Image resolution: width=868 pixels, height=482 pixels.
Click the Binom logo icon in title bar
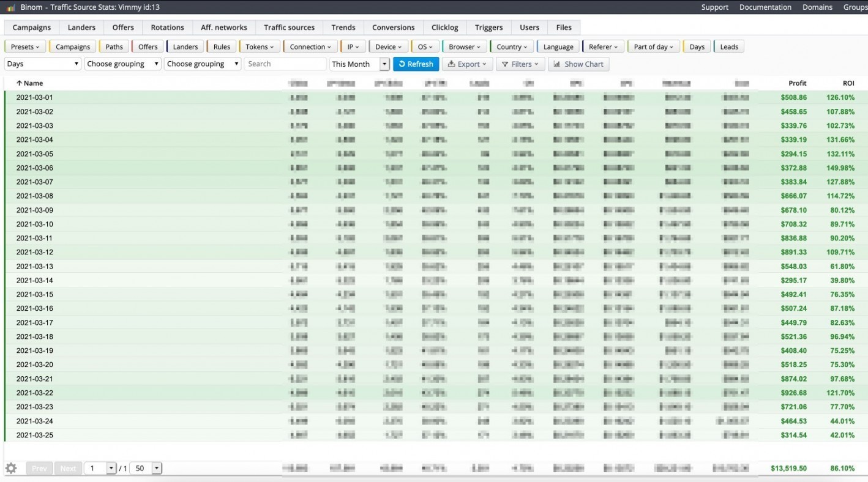click(11, 7)
